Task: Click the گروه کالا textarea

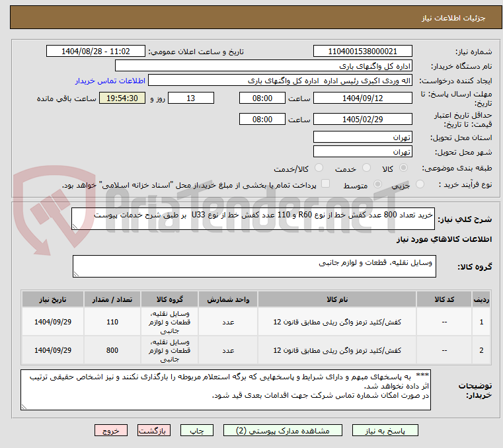Action: pyautogui.click(x=254, y=266)
